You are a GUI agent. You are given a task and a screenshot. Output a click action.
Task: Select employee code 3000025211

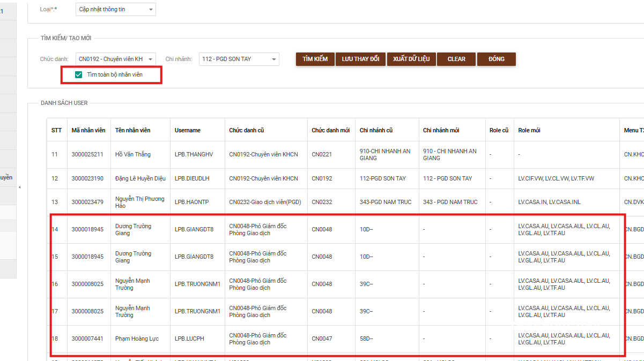87,154
